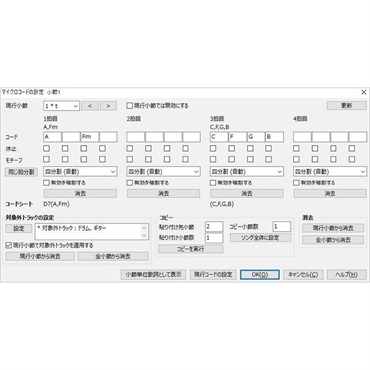Close the マイクロコードの設定 dialog
Viewport: 370px width, 370px height.
[364, 92]
